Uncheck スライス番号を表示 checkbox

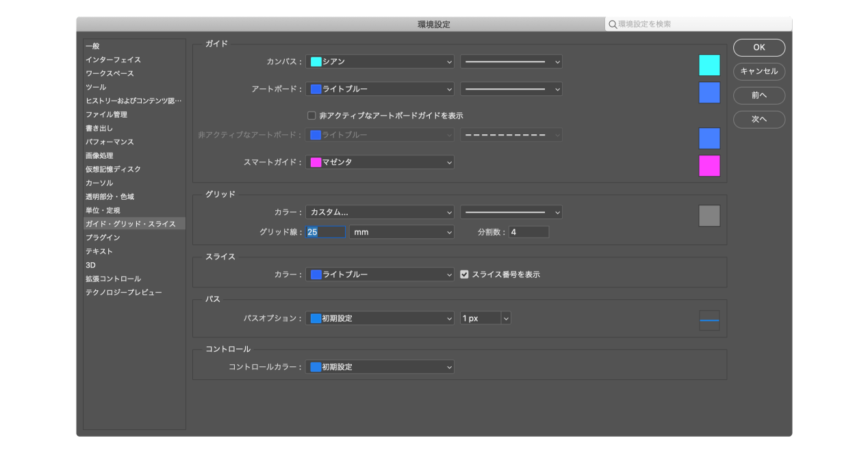pos(464,274)
